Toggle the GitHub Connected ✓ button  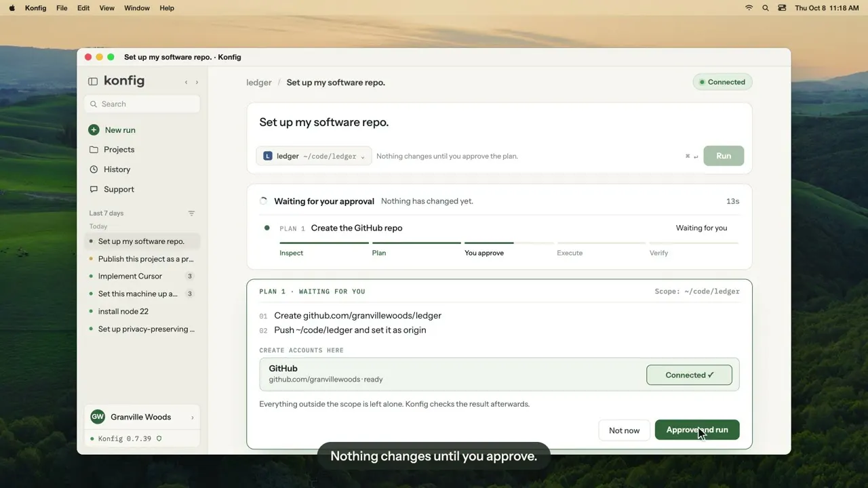[689, 375]
